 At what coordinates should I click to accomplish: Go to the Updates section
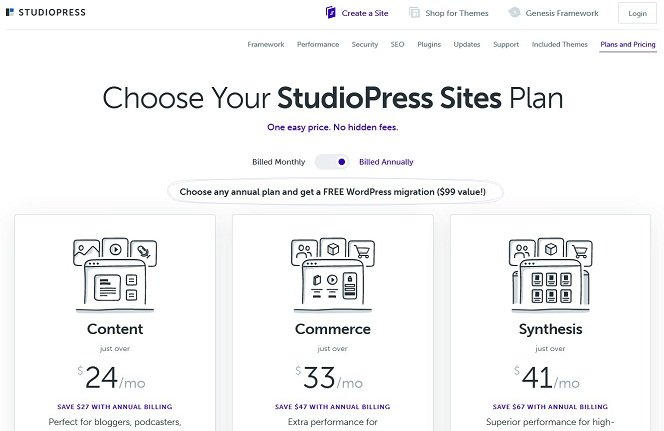[x=467, y=44]
